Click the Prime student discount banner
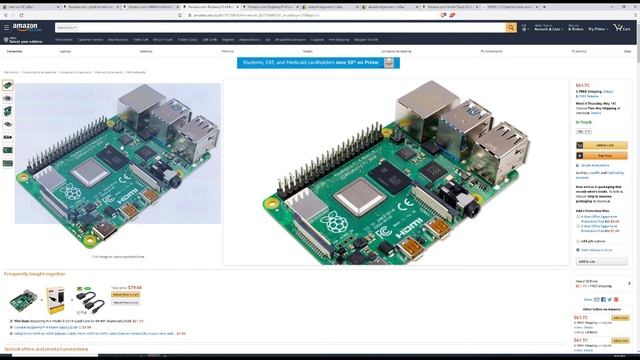 [318, 63]
